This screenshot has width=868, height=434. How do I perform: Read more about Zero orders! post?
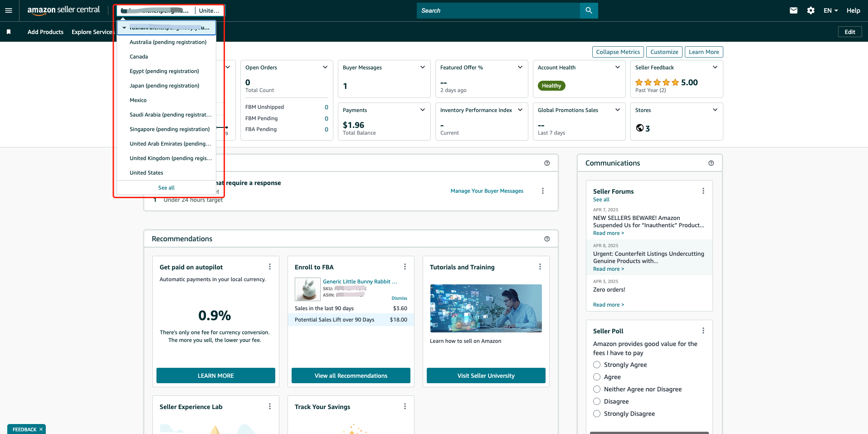[609, 305]
